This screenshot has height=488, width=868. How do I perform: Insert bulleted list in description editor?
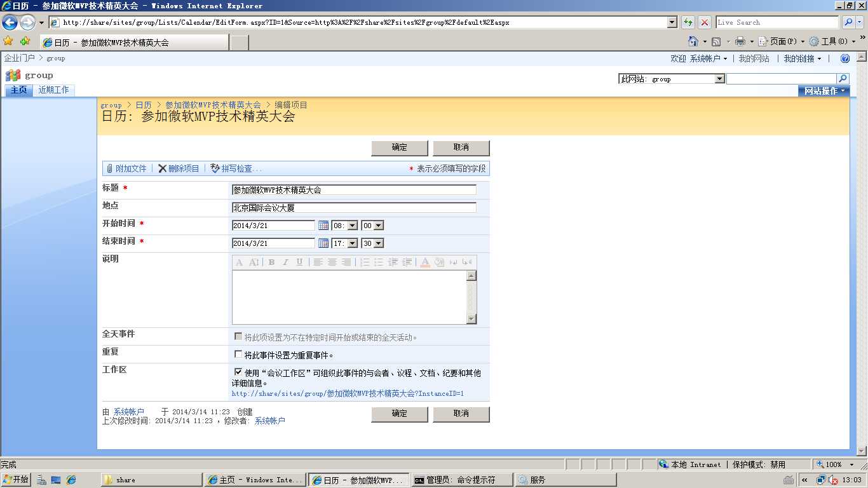point(379,262)
